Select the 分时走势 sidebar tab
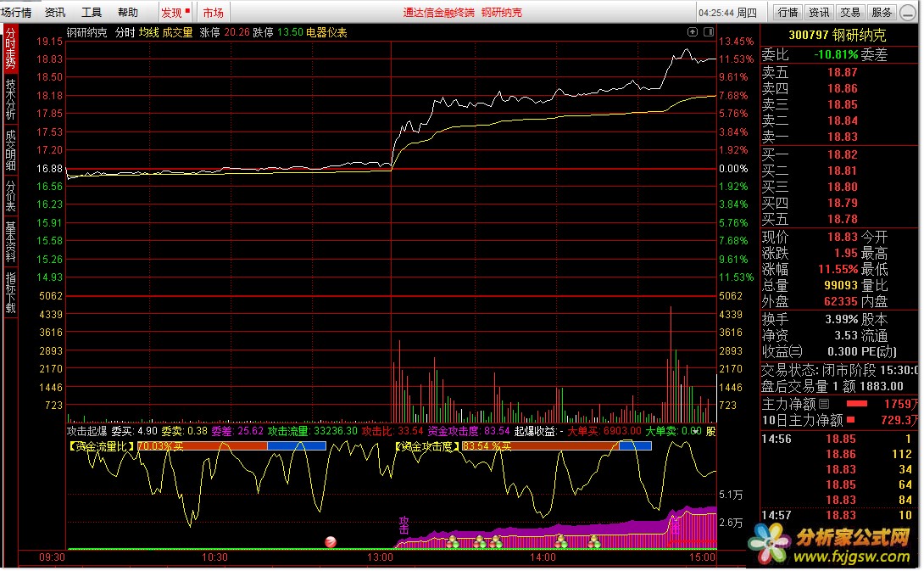Screen dimensions: 924x571 tap(11, 48)
